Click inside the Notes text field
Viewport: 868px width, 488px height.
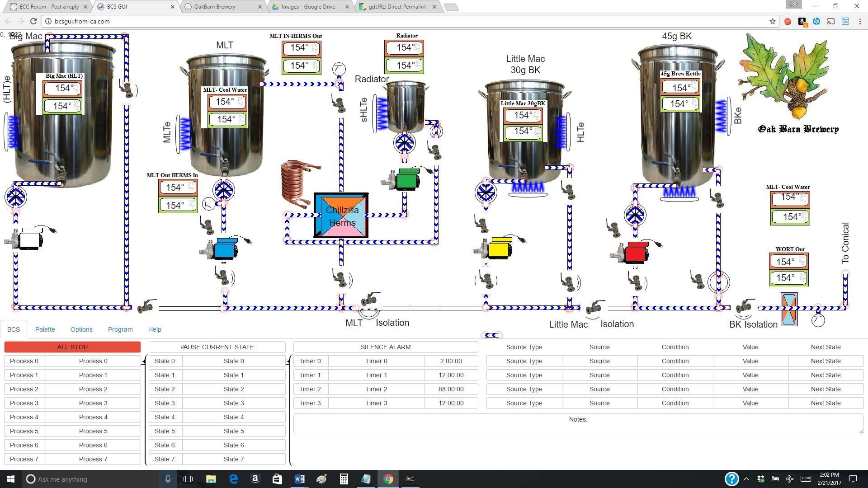point(578,424)
